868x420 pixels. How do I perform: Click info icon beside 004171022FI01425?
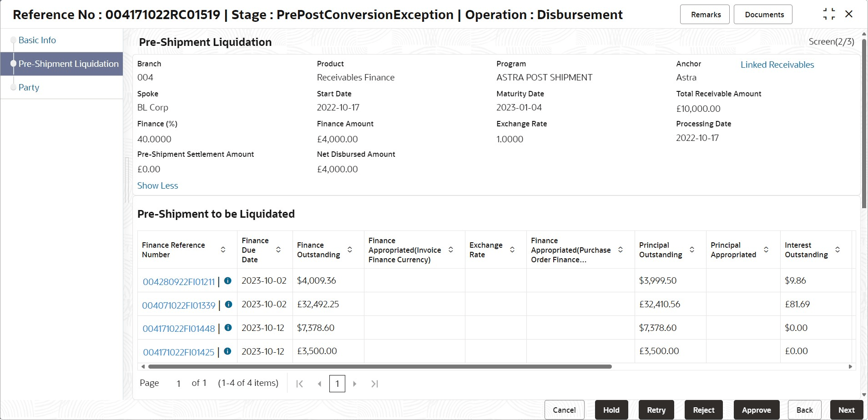[x=228, y=351]
